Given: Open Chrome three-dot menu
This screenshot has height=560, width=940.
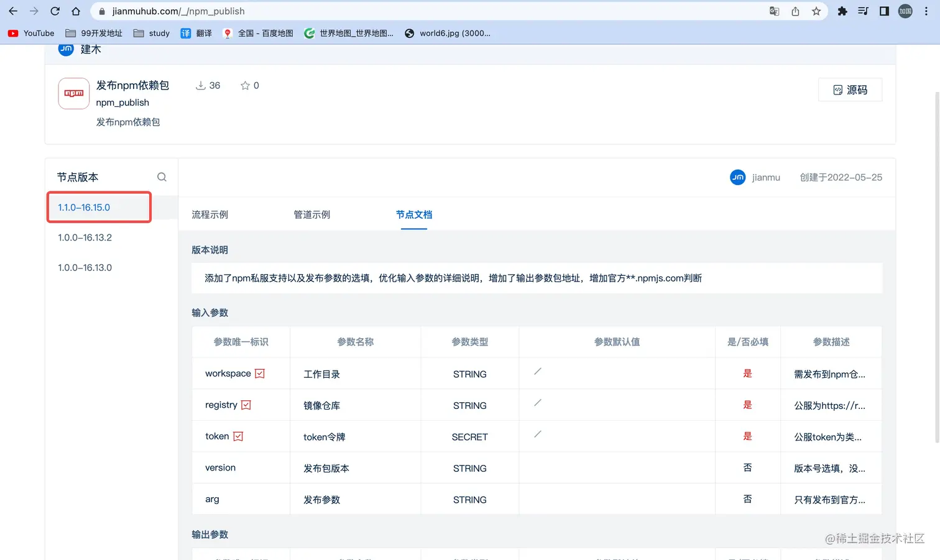Looking at the screenshot, I should pyautogui.click(x=926, y=11).
